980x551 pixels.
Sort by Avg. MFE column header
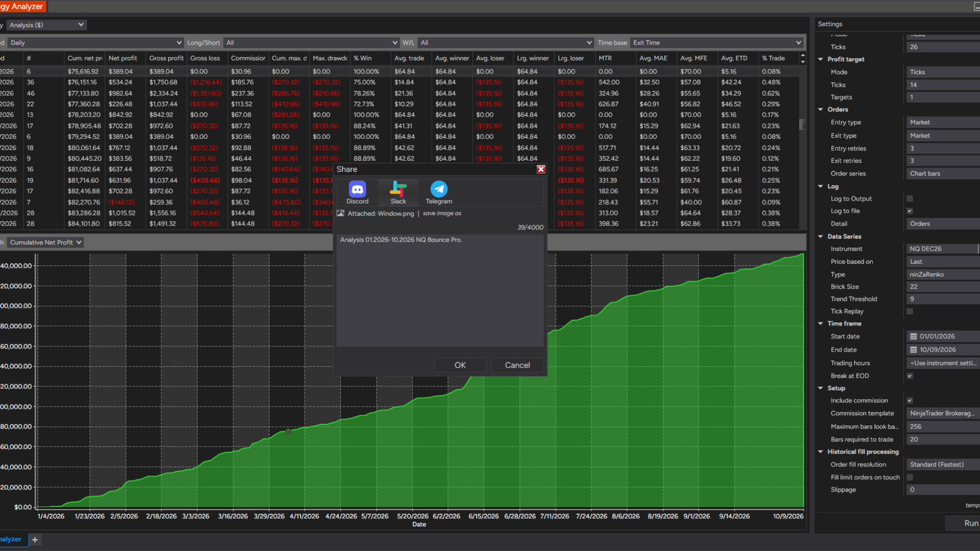pos(697,58)
